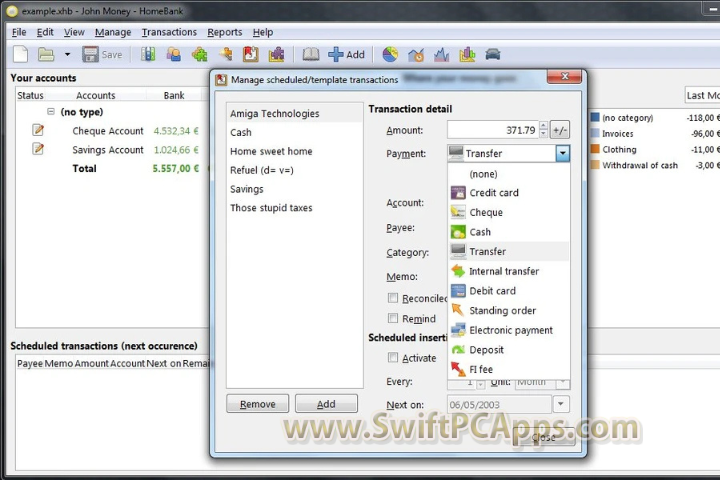Show transactions with the open book icon

[311, 54]
